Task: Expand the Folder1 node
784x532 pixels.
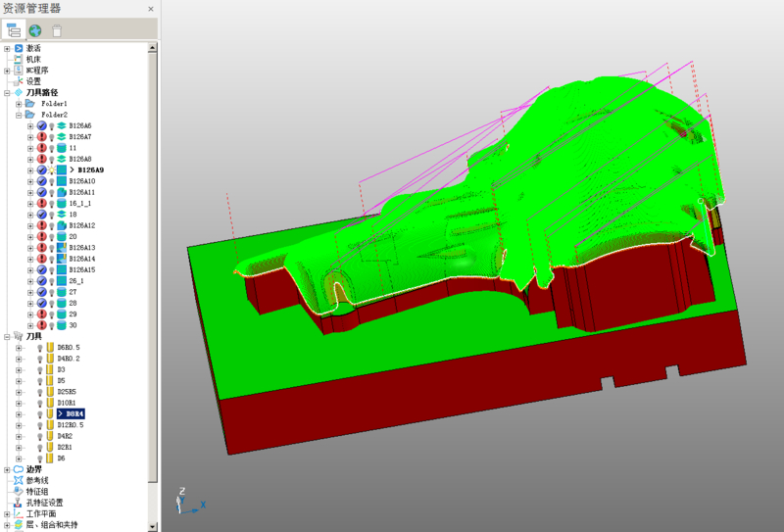Action: 19,104
